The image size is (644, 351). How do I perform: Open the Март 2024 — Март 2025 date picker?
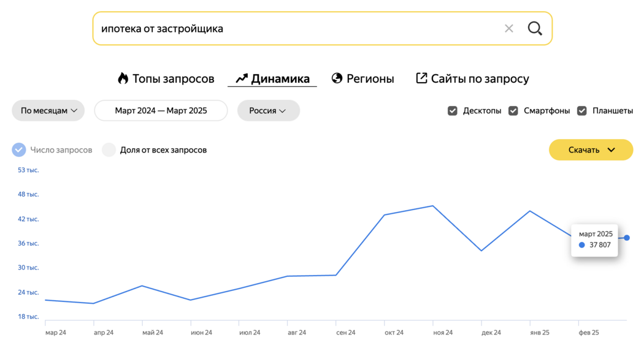(161, 111)
